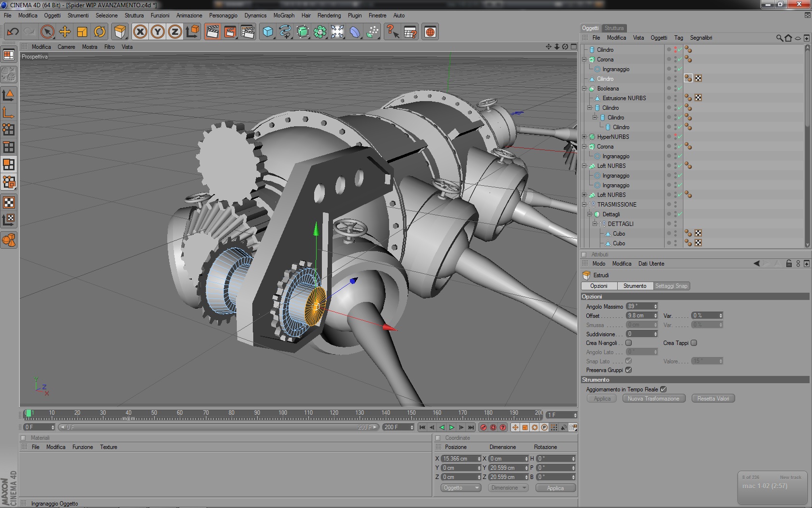Open the array modeling objects icon
This screenshot has width=812, height=508.
tap(320, 32)
